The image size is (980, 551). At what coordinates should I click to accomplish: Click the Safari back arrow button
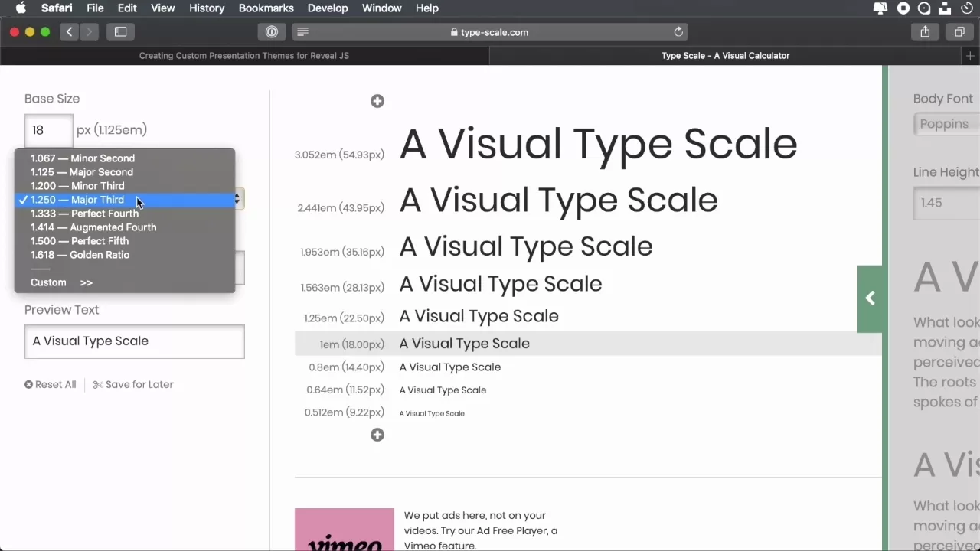pos(70,32)
